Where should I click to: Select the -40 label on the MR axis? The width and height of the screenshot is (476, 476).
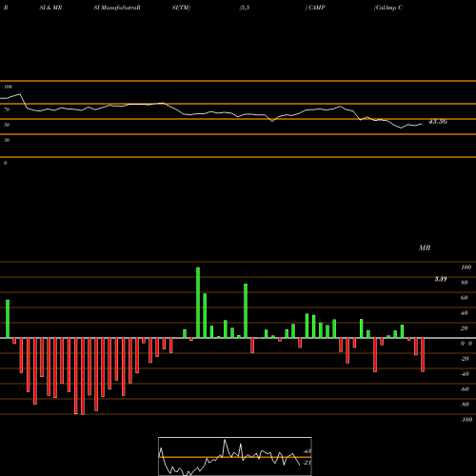(x=465, y=374)
